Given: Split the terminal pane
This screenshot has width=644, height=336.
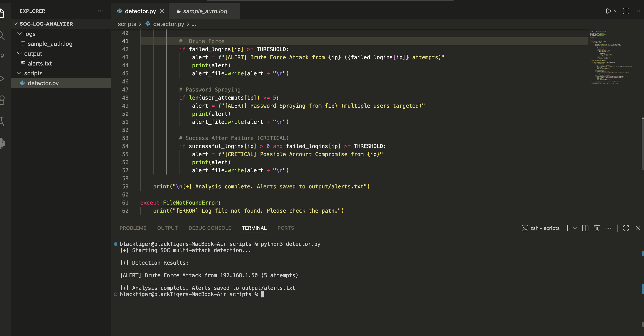Looking at the screenshot, I should (x=585, y=228).
